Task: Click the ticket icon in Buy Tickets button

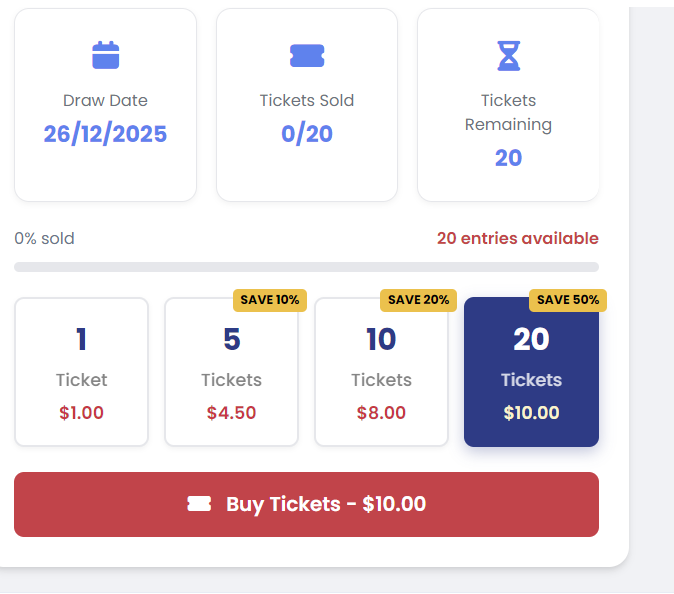Action: click(x=199, y=504)
